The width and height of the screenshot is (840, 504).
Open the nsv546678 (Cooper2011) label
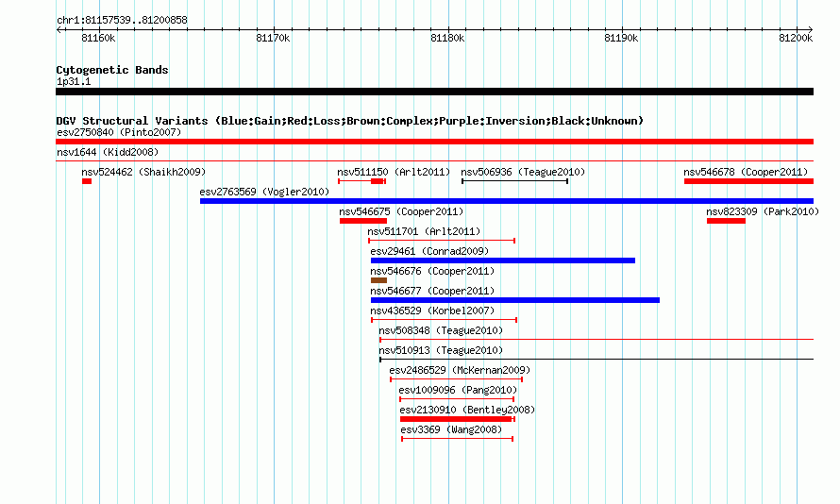[746, 172]
